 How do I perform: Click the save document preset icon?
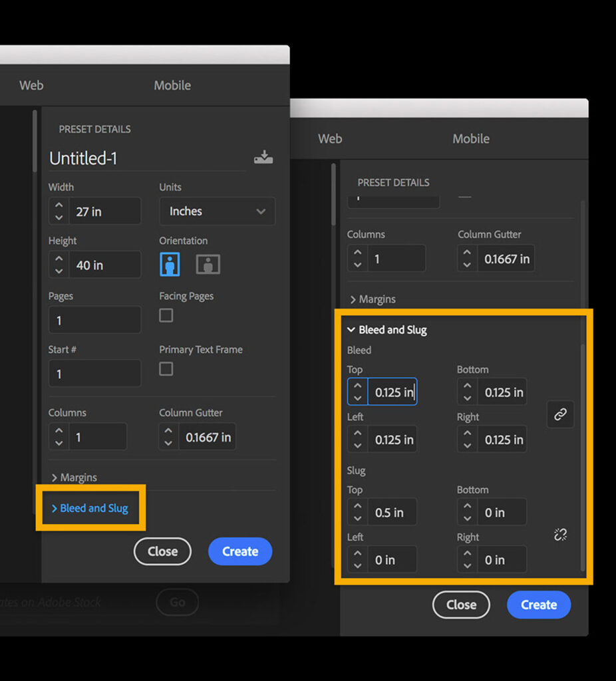[263, 157]
